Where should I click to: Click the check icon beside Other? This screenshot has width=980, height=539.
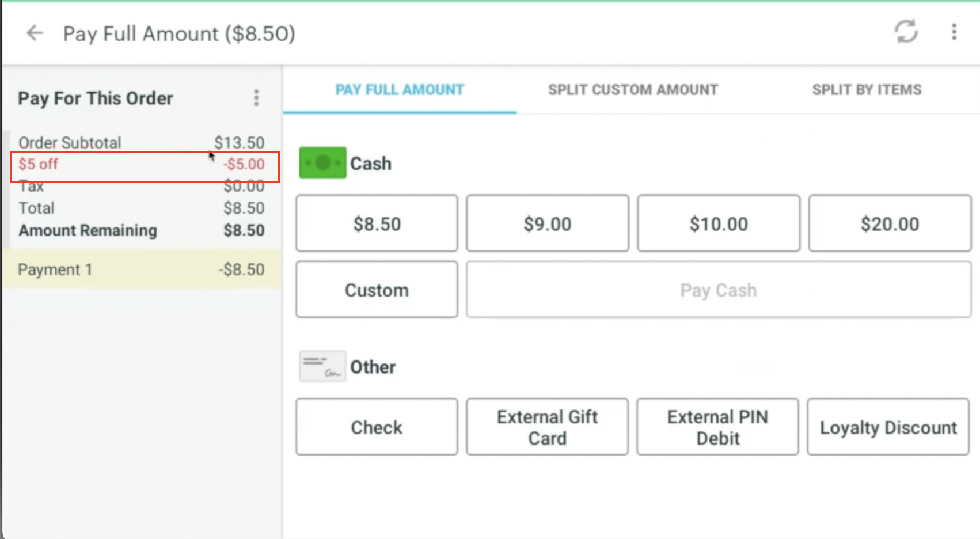click(x=322, y=366)
